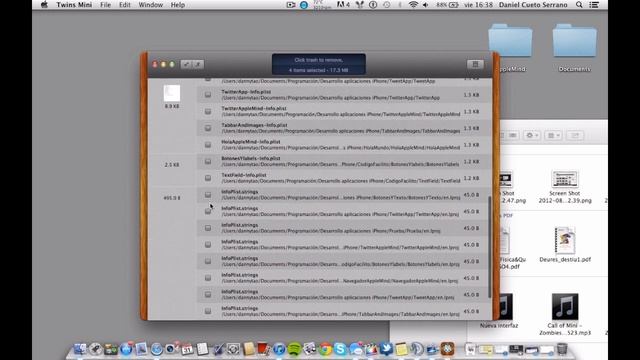Open Skype from the Dock
Screen dimensions: 640x360
340,349
